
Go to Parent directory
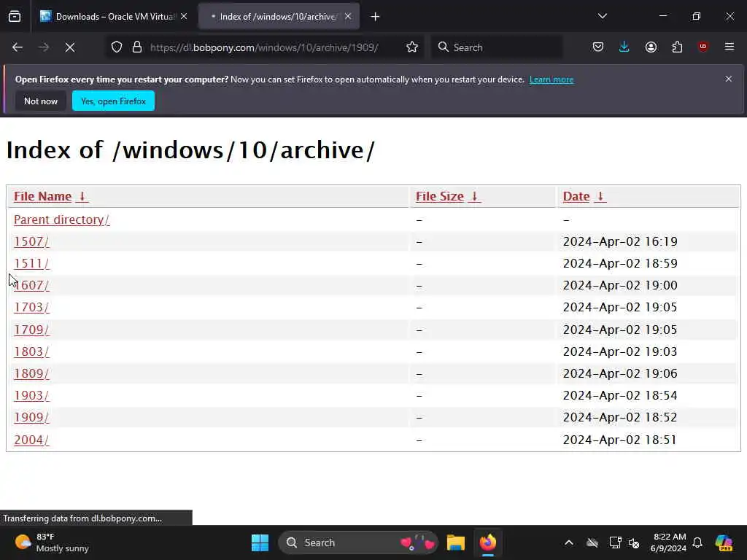[x=61, y=219]
